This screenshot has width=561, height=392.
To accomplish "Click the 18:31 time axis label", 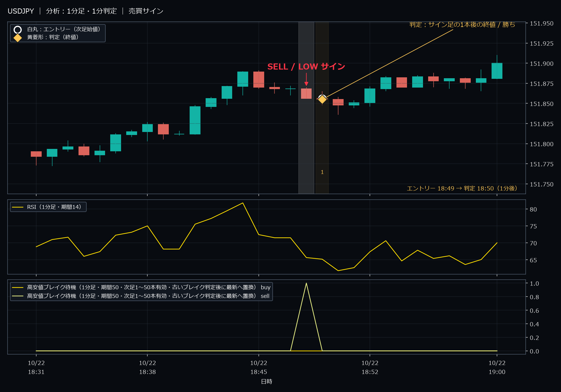I will point(36,372).
